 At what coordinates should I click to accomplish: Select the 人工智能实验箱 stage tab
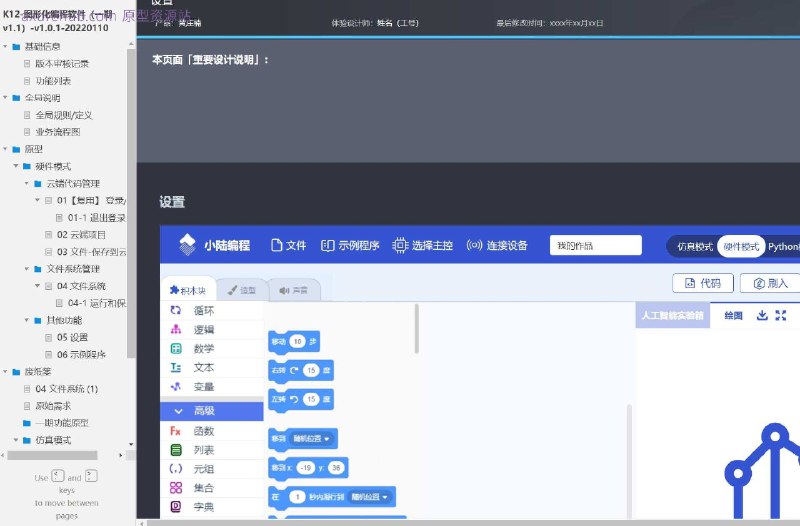click(672, 315)
